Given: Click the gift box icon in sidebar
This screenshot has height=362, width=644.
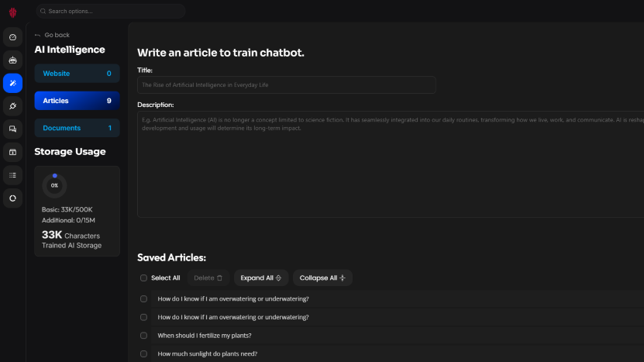Looking at the screenshot, I should pos(12,152).
